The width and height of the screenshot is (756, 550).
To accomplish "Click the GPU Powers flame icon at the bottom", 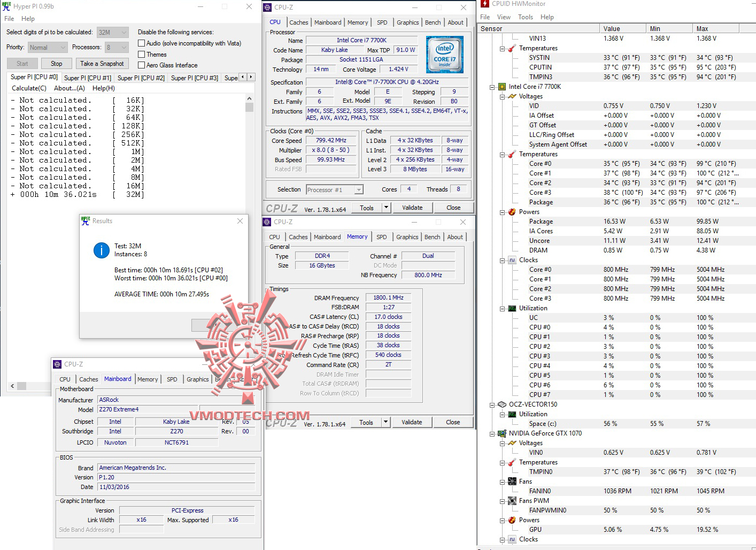I will tap(512, 520).
